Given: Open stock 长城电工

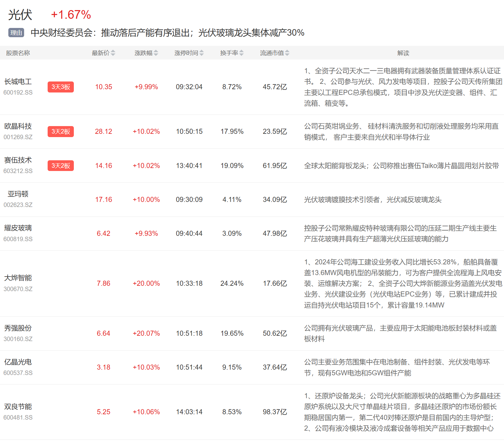Looking at the screenshot, I should click(18, 81).
